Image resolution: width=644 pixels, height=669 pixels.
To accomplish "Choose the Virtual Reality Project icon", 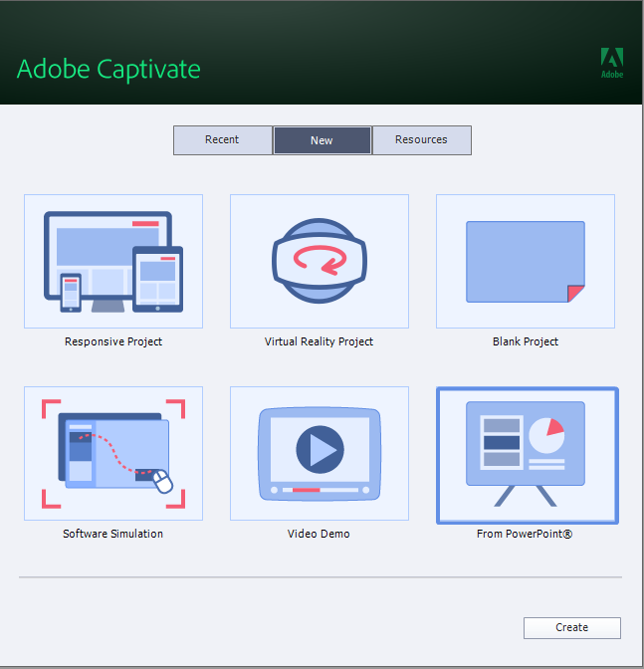I will tap(319, 261).
